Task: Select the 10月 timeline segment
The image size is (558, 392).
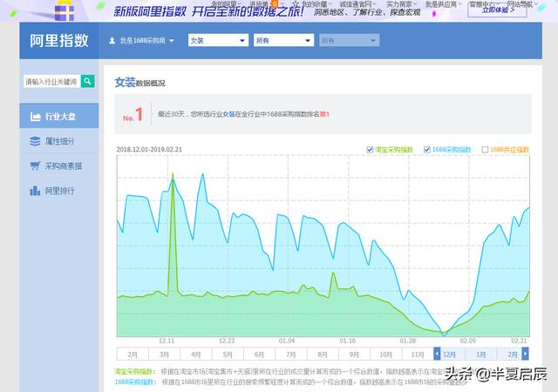Action: tap(385, 355)
